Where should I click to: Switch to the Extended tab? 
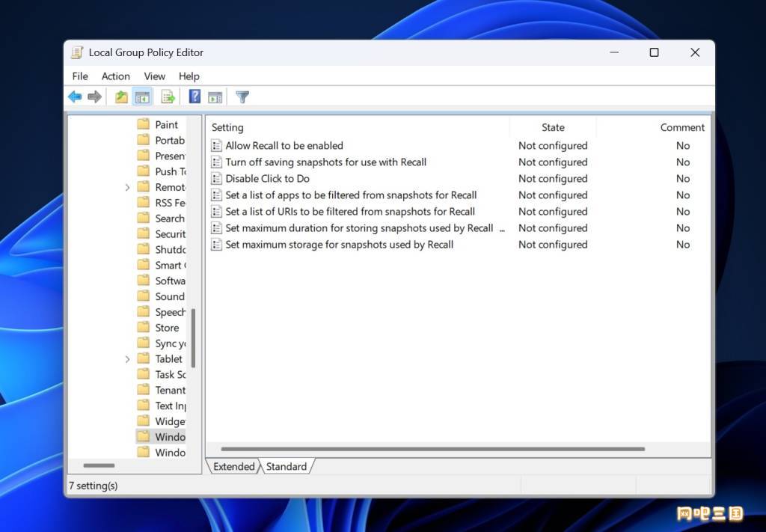point(233,467)
